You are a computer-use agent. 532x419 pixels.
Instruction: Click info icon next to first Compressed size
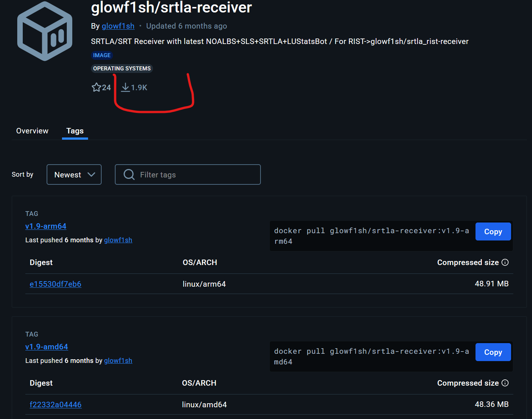tap(505, 262)
